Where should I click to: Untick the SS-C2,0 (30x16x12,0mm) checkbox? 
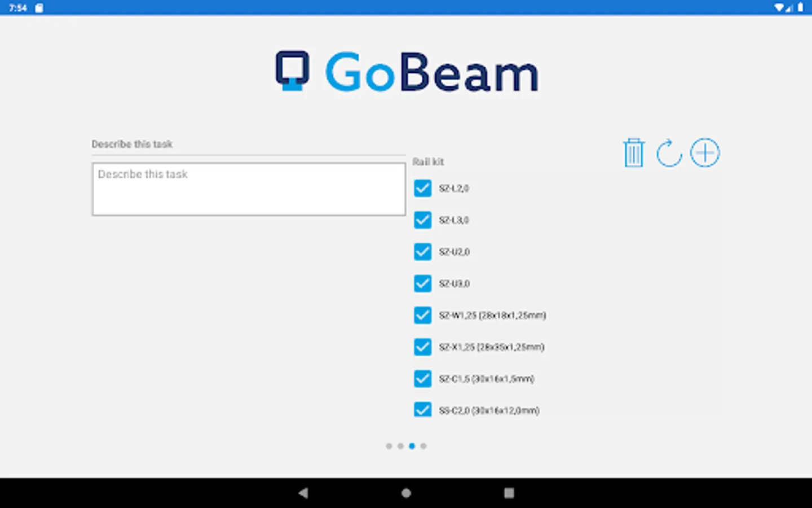coord(422,409)
